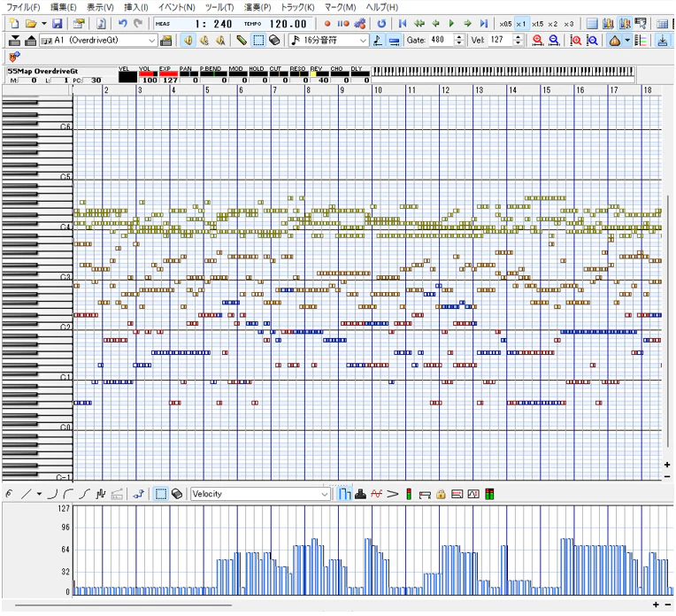Set playback speed to x1.5
Image resolution: width=676 pixels, height=616 pixels.
coord(537,24)
